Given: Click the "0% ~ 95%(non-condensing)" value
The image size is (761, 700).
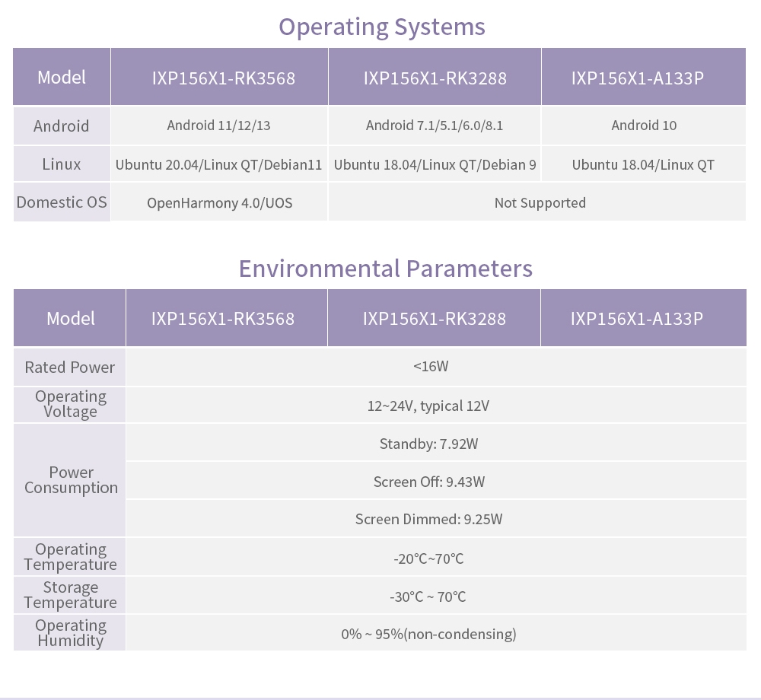Looking at the screenshot, I should (x=428, y=634).
